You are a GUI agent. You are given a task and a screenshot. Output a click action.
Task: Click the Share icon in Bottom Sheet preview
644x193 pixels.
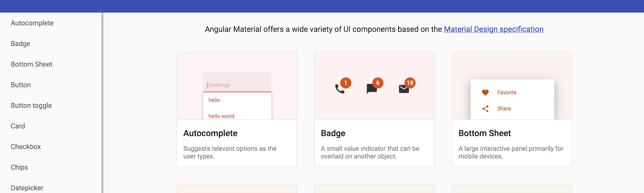click(485, 109)
